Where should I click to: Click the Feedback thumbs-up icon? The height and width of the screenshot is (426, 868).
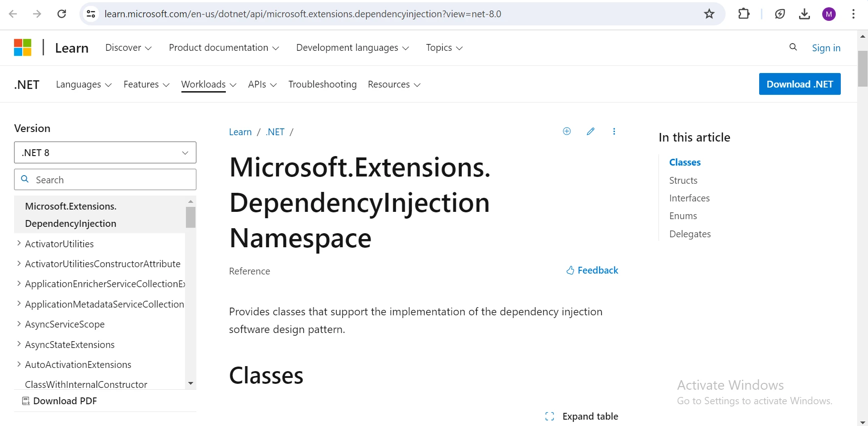tap(570, 270)
